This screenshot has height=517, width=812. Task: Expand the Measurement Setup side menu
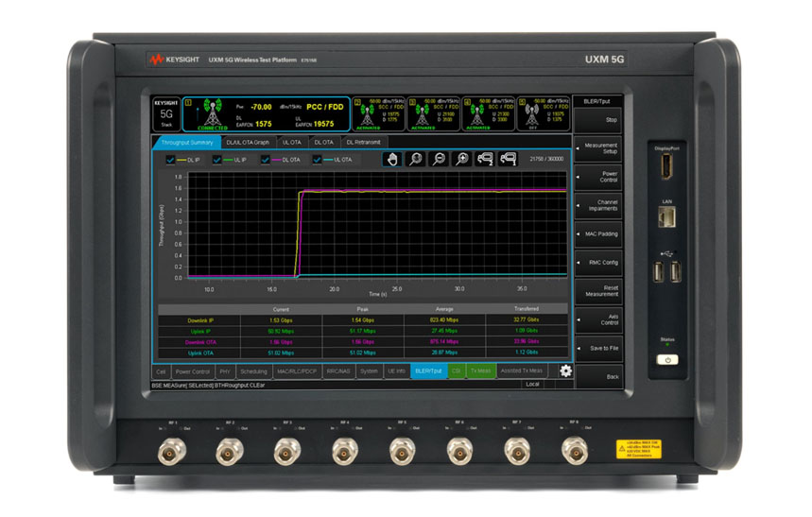point(599,148)
